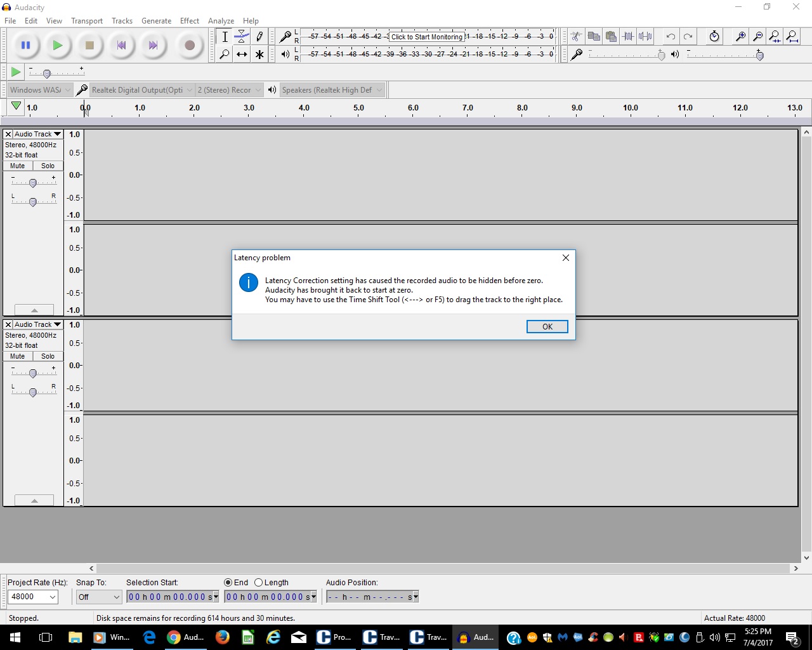Click the Paste (clipboard) icon

pyautogui.click(x=611, y=36)
